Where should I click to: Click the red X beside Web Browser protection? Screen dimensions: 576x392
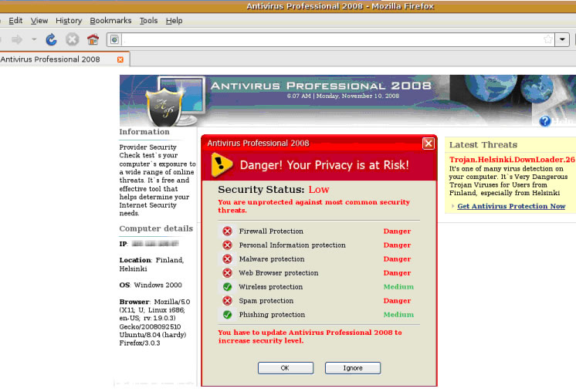227,273
